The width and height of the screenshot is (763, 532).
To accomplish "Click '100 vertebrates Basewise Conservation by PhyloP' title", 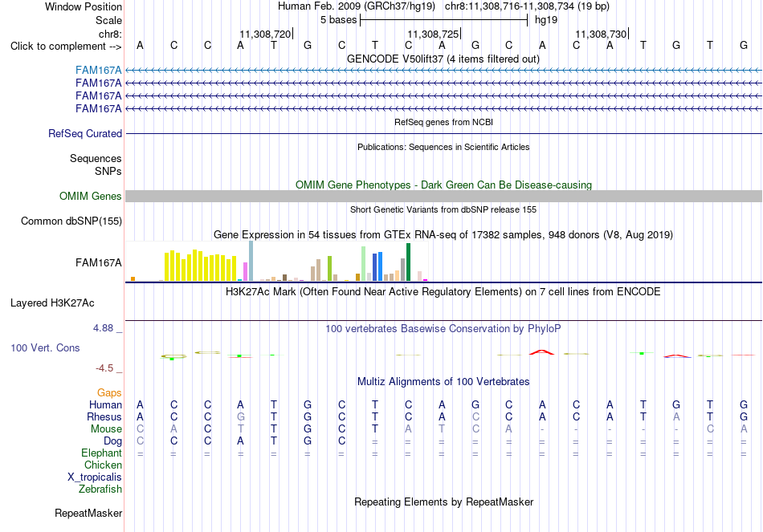I will (443, 329).
